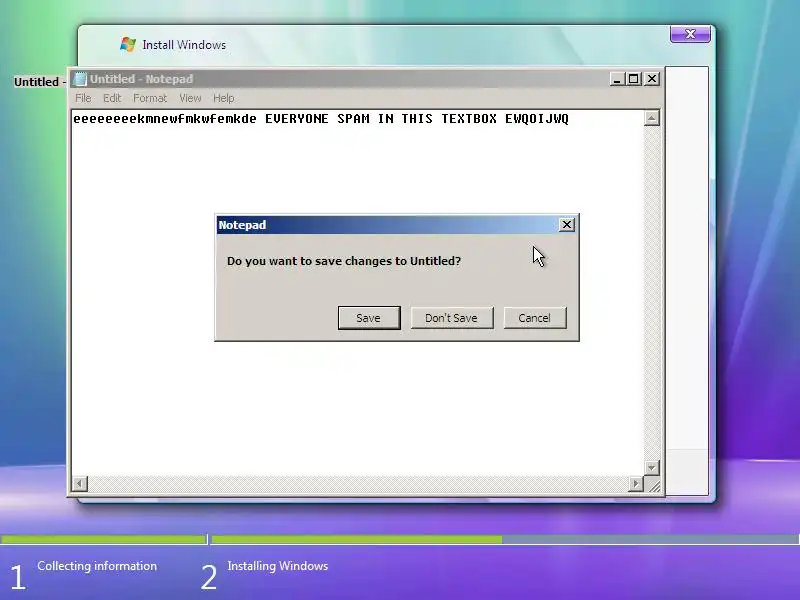Minimize the Untitled Notepad window
This screenshot has height=600, width=800.
[617, 79]
